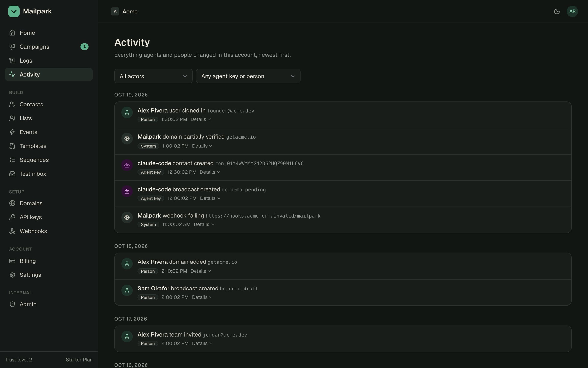588x368 pixels.
Task: Click con_01M4WVYMYG42D62HQZ90M1D6VC contact ID
Action: tap(259, 164)
